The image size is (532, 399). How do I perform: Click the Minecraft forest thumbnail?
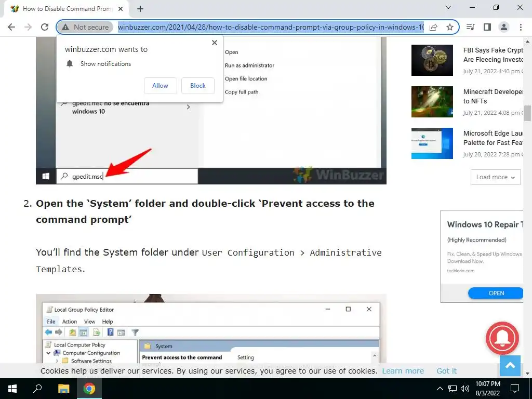[x=432, y=102]
